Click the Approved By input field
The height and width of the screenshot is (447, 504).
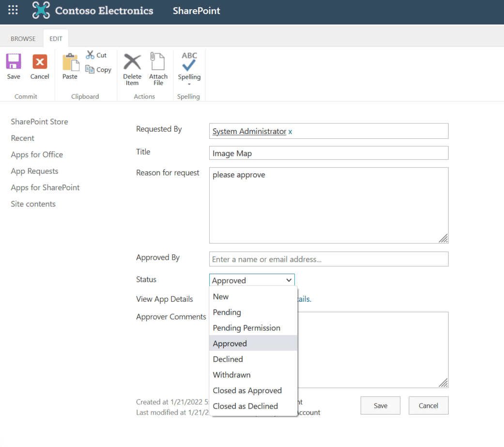(x=329, y=259)
